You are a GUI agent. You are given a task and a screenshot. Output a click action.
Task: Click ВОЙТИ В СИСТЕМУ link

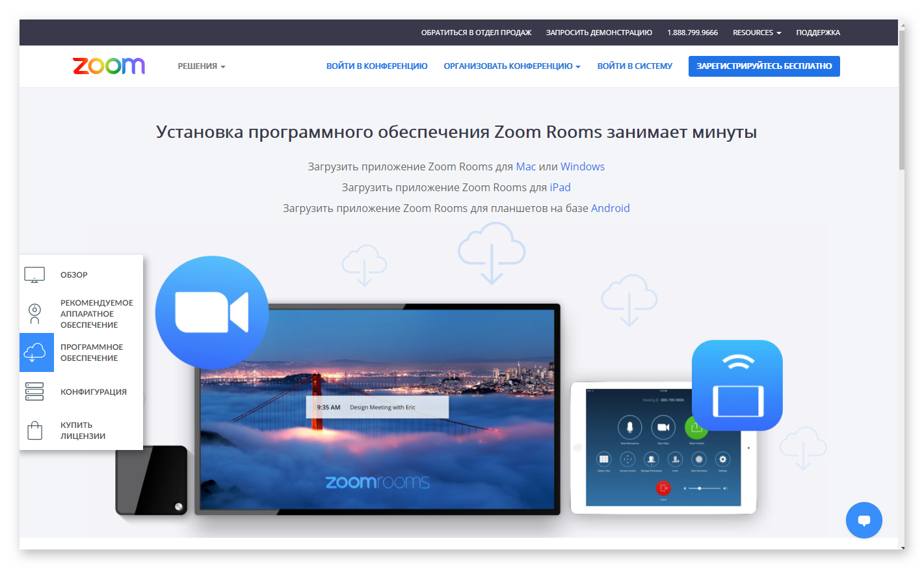coord(635,66)
